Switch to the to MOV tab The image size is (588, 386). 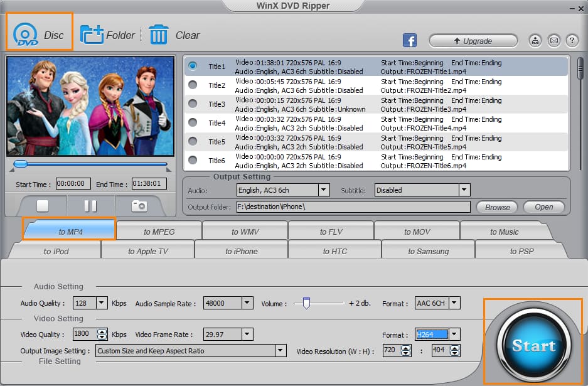pos(417,232)
